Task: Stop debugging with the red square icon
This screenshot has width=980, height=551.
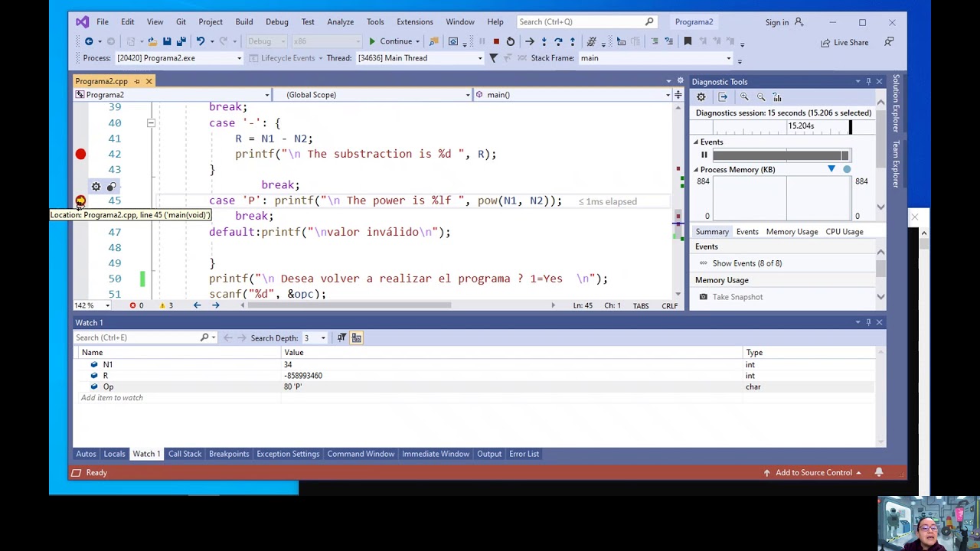Action: (496, 41)
